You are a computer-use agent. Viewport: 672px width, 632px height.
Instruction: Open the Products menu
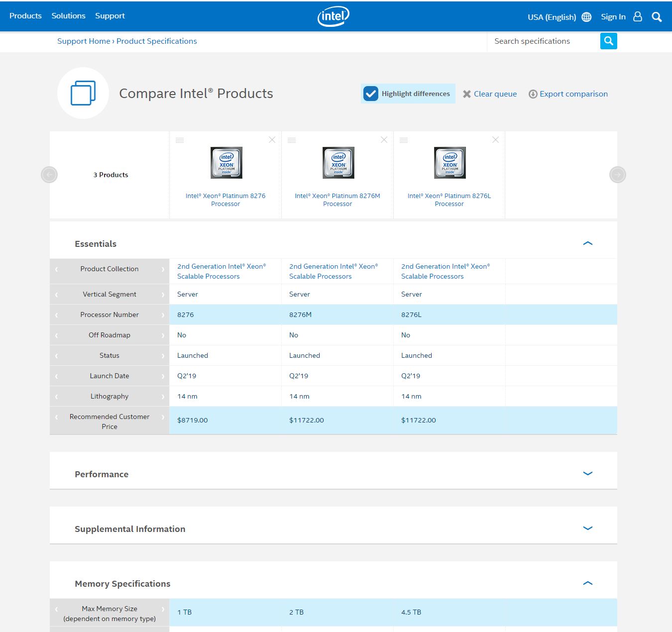[25, 16]
